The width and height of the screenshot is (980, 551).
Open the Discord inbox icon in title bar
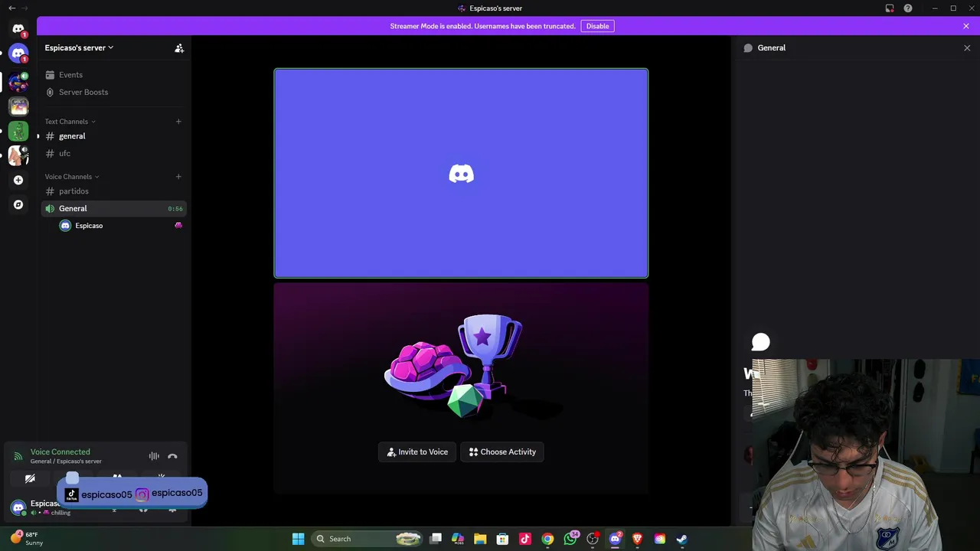[890, 8]
